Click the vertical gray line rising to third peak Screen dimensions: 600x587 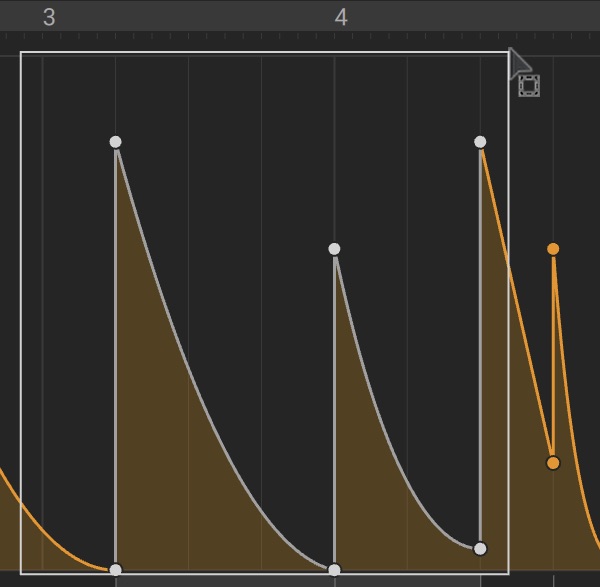[480, 344]
